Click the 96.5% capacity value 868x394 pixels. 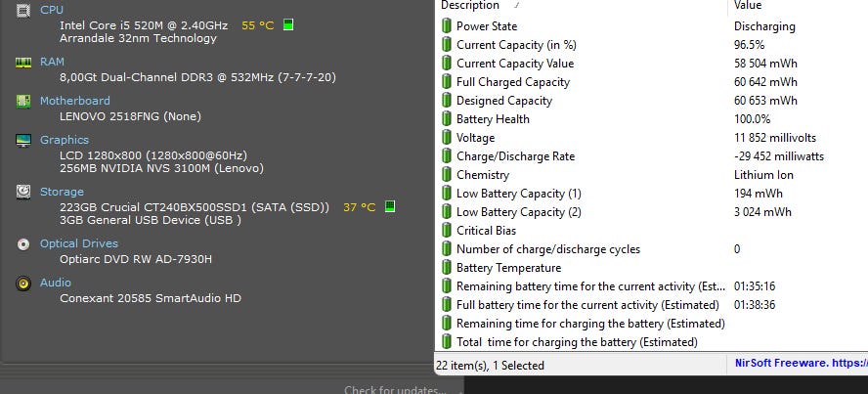coord(749,45)
